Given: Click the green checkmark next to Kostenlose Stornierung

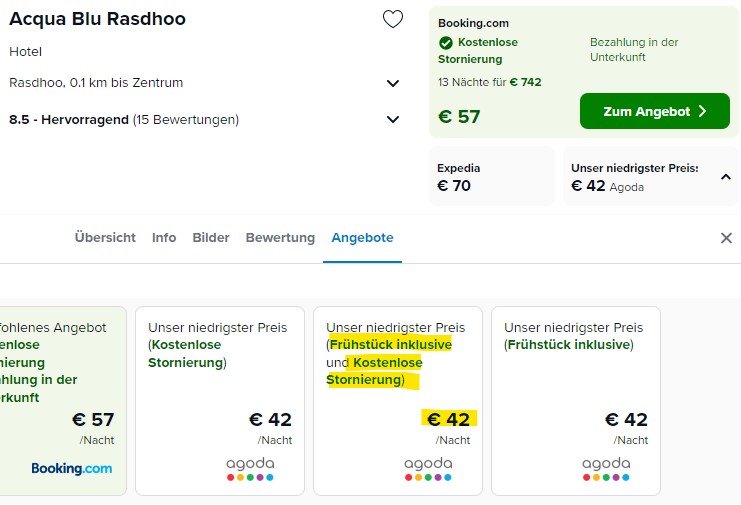Looking at the screenshot, I should [x=446, y=43].
